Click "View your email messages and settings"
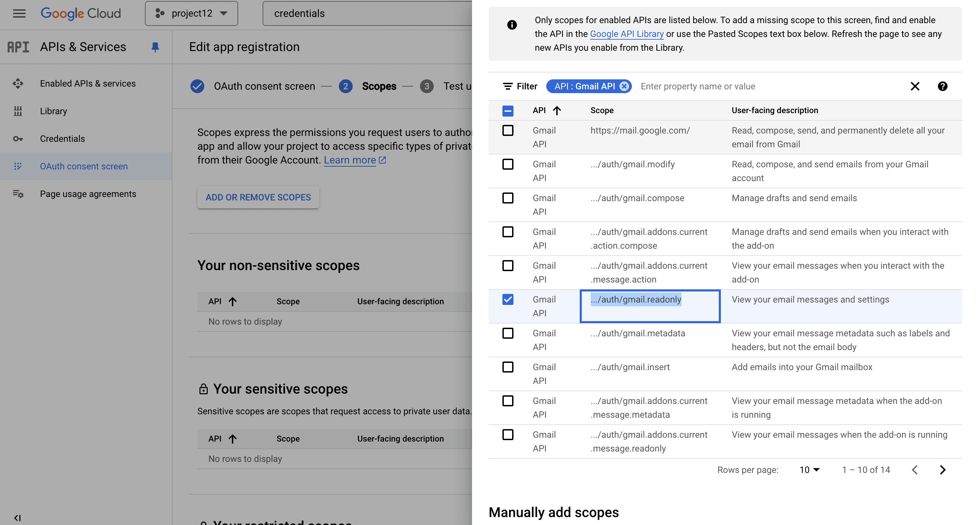The image size is (980, 525). click(810, 299)
